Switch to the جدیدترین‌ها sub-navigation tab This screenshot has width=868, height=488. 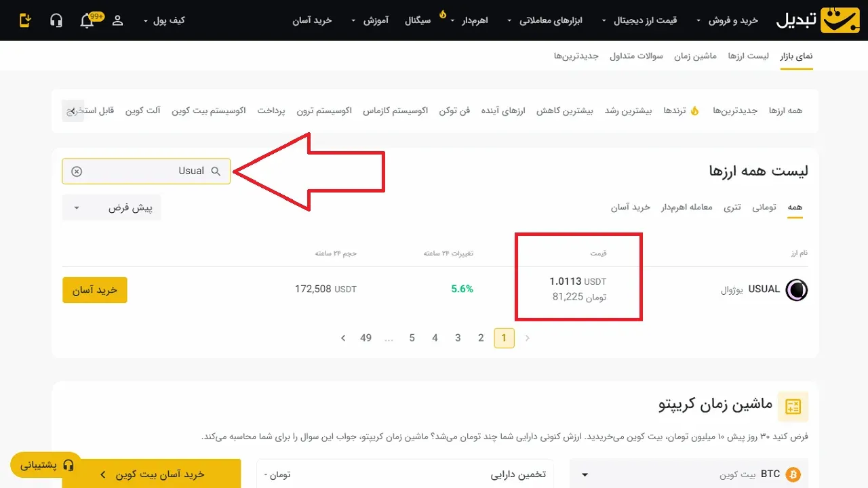[576, 56]
